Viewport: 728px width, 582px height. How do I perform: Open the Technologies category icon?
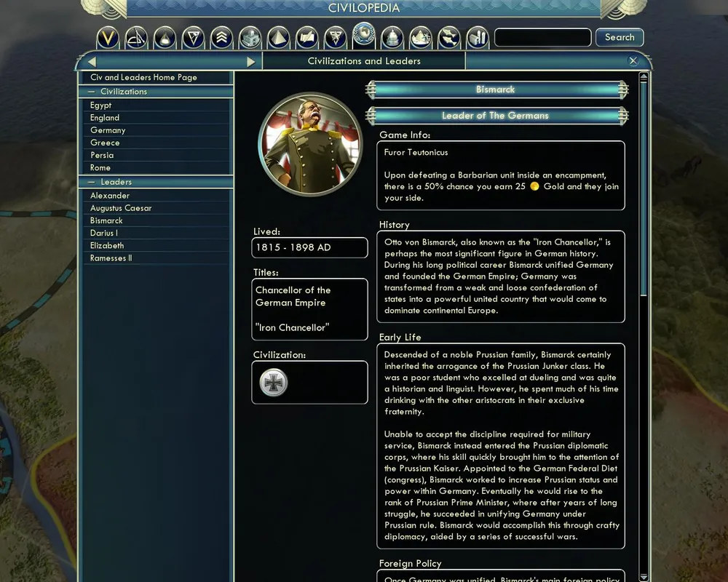165,38
